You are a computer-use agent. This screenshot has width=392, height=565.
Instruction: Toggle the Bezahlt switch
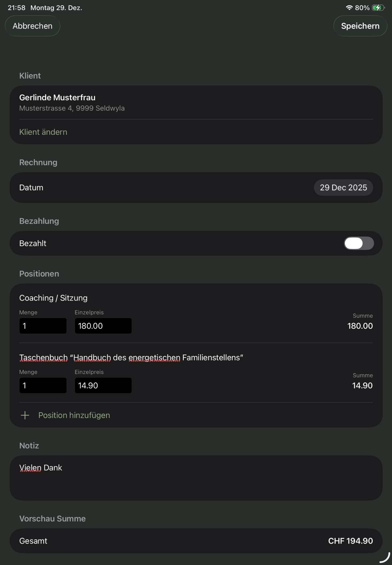click(359, 243)
